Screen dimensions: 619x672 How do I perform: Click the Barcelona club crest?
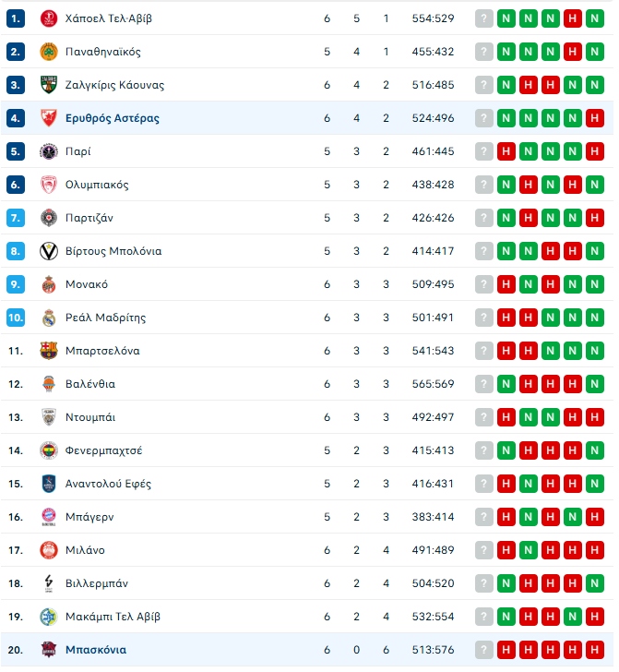pyautogui.click(x=49, y=351)
